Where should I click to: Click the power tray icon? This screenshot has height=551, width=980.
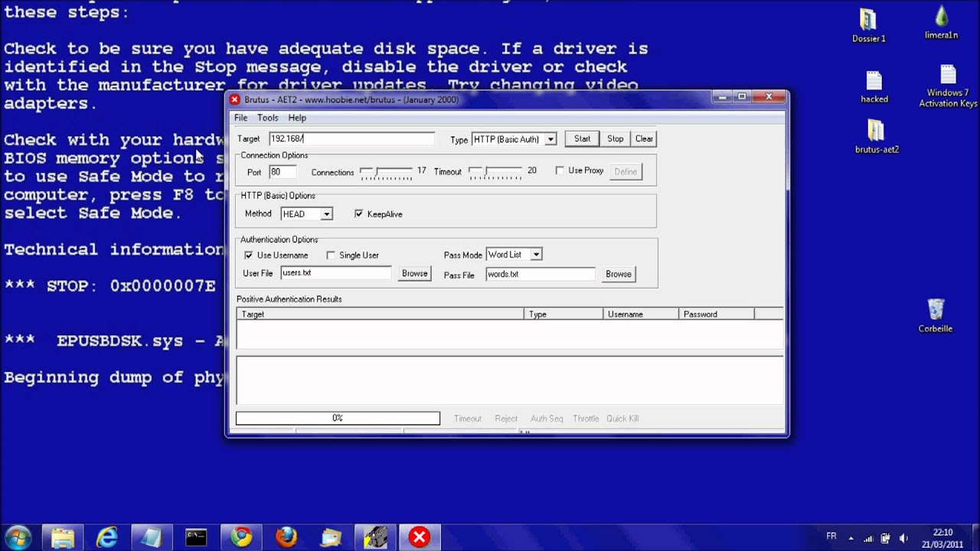(886, 538)
